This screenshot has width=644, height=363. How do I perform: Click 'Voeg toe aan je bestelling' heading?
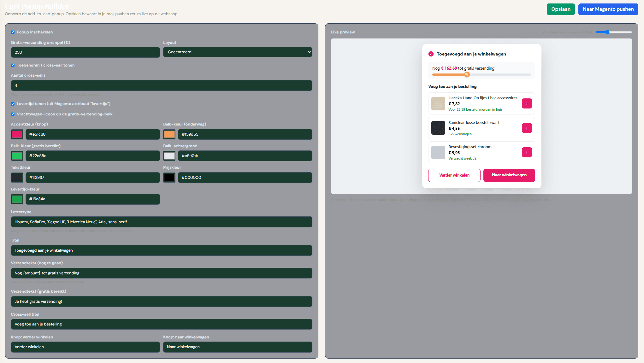pyautogui.click(x=452, y=87)
